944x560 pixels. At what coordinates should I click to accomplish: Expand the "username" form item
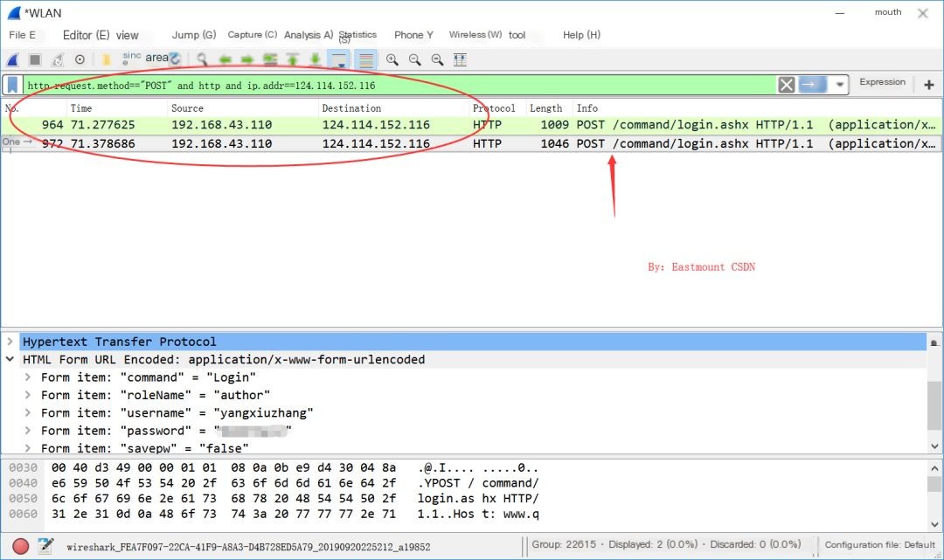click(x=28, y=412)
